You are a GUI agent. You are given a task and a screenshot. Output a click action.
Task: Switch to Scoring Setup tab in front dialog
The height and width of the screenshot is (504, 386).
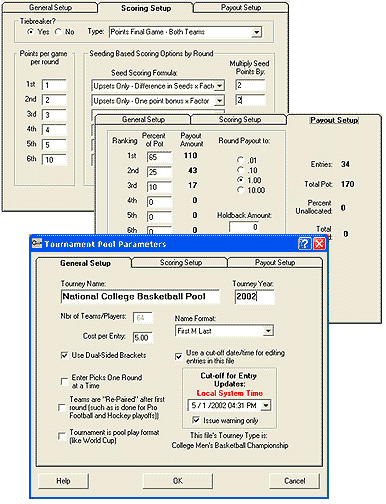point(181,263)
